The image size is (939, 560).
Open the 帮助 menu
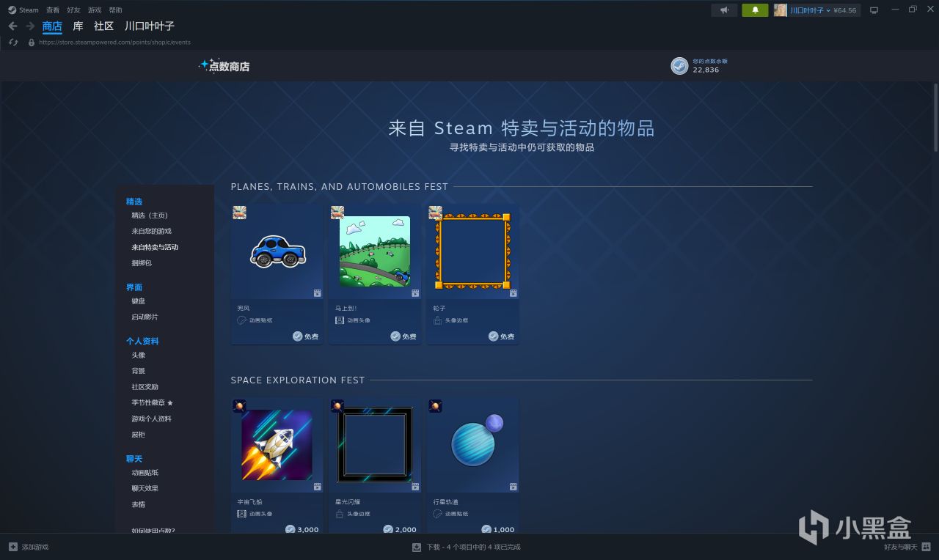115,10
